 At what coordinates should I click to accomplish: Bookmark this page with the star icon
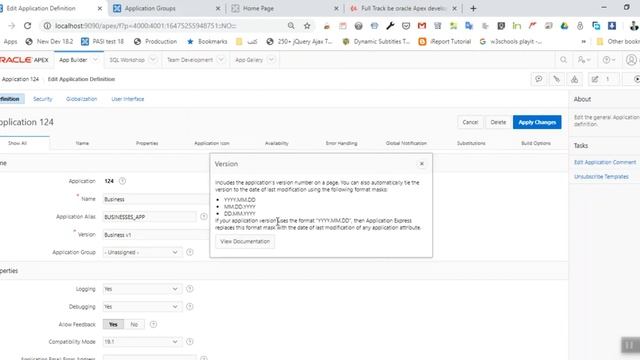[307, 26]
